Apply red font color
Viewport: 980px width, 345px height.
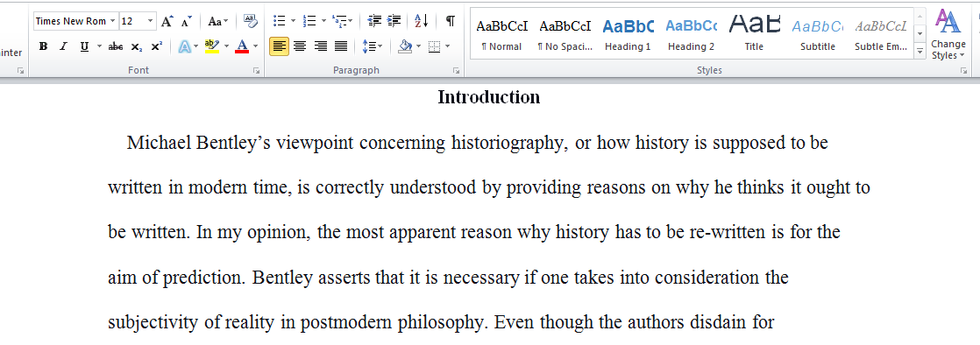[x=242, y=46]
